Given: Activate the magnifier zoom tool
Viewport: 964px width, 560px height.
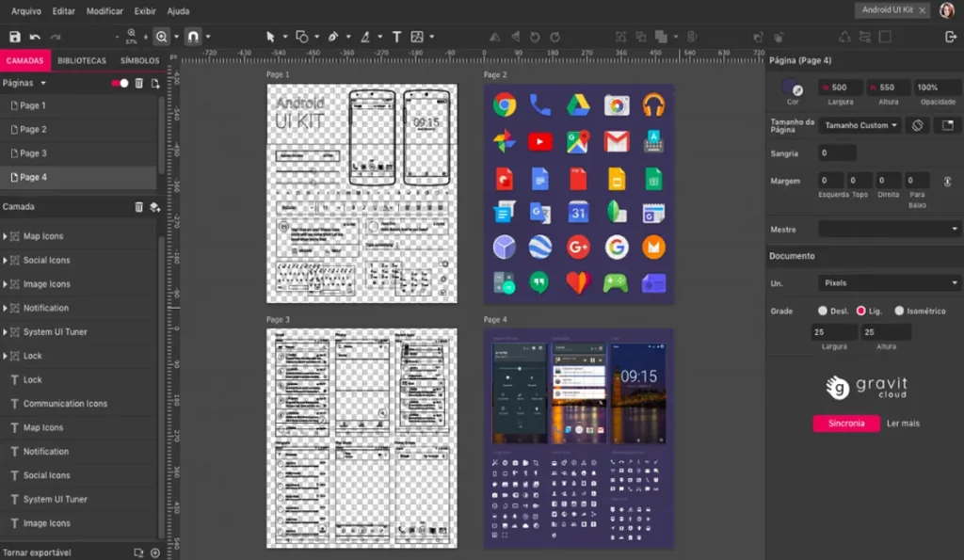Looking at the screenshot, I should click(162, 37).
